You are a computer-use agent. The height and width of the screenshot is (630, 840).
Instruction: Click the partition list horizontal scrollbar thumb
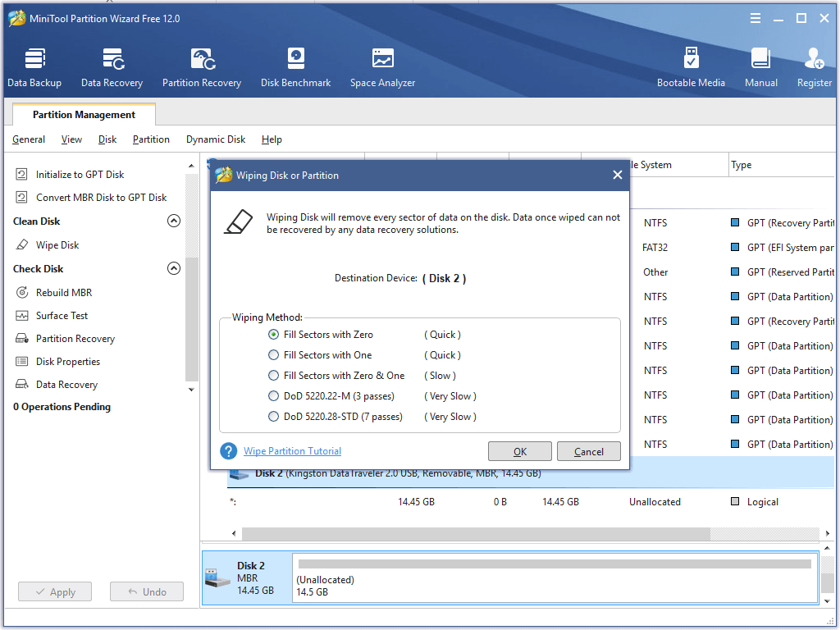point(476,533)
